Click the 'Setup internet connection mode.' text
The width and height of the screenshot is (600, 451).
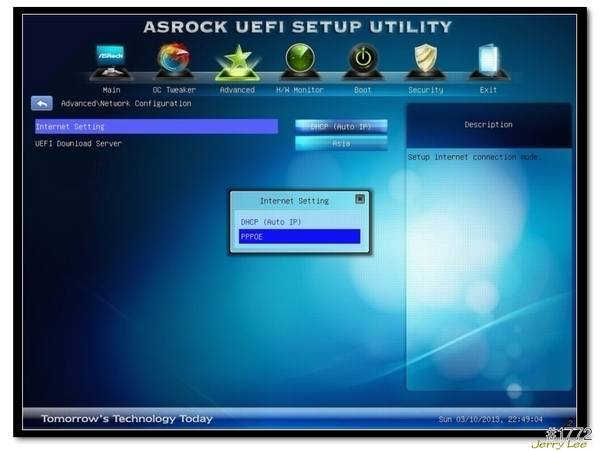pos(474,157)
